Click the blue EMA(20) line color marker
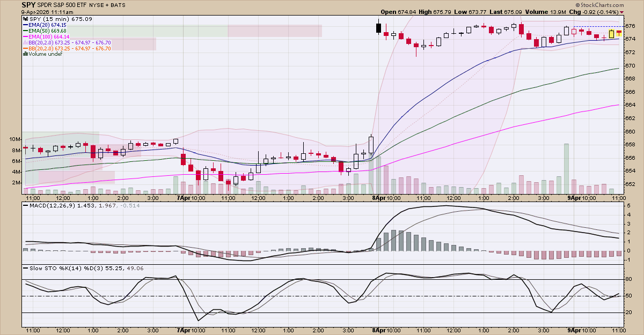644x335 pixels. [x=25, y=25]
